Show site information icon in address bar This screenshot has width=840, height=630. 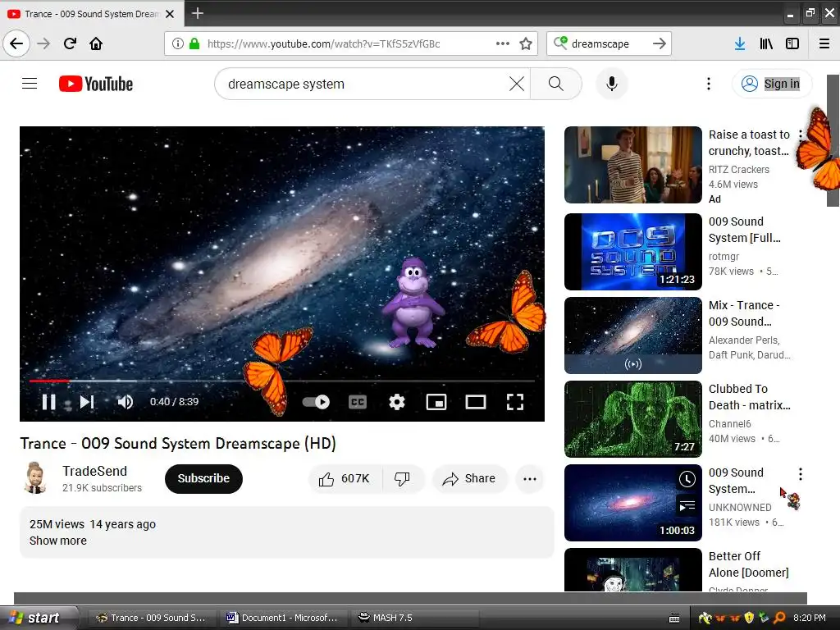point(177,43)
